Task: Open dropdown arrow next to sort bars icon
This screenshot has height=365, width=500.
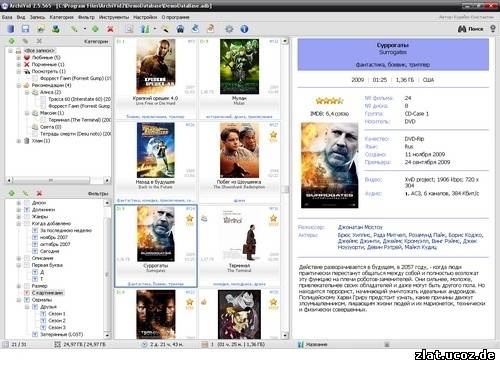Action: [x=155, y=29]
